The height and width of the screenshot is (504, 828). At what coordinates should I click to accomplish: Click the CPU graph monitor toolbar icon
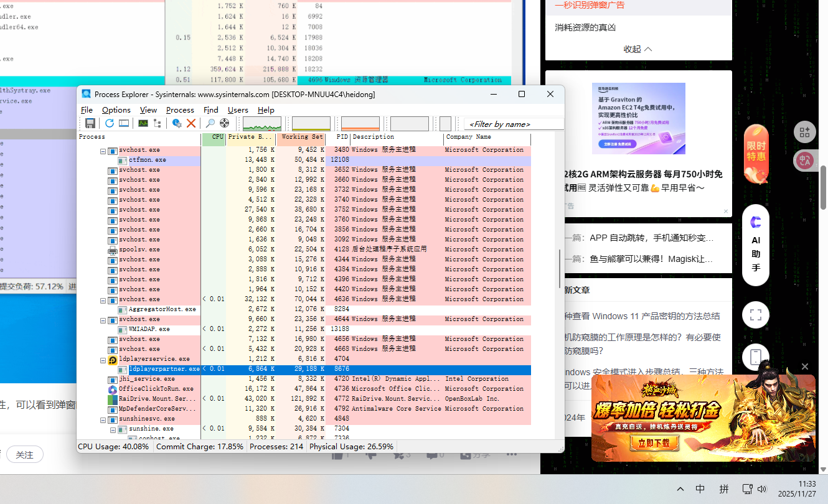(x=143, y=123)
